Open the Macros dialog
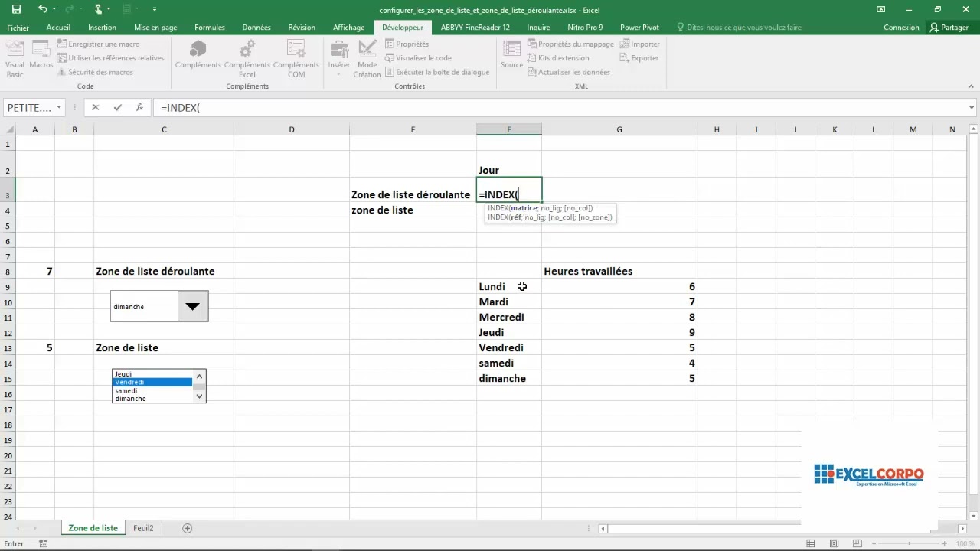This screenshot has height=551, width=980. tap(41, 54)
